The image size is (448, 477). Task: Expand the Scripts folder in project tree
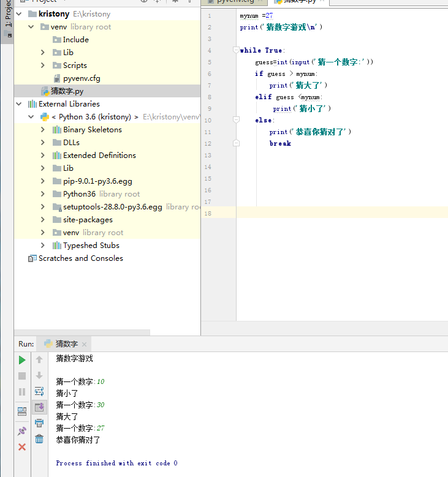point(43,66)
